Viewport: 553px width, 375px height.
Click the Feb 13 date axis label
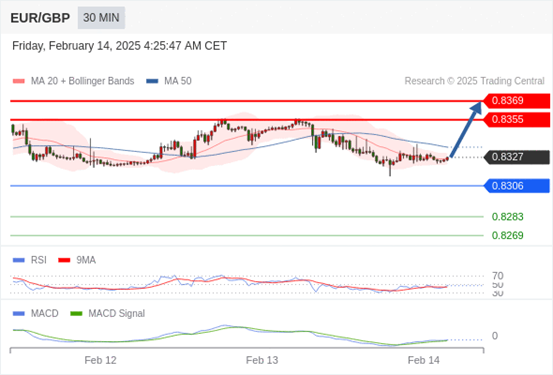pyautogui.click(x=262, y=360)
